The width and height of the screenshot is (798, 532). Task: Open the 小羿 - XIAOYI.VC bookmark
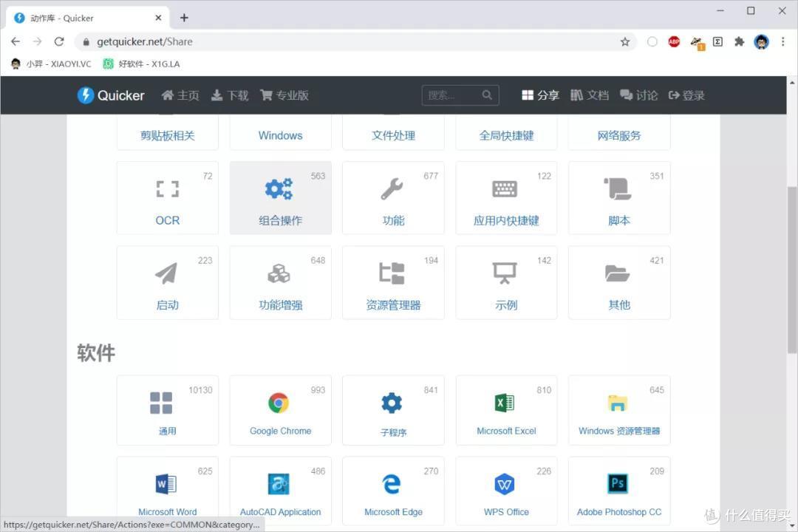(51, 64)
